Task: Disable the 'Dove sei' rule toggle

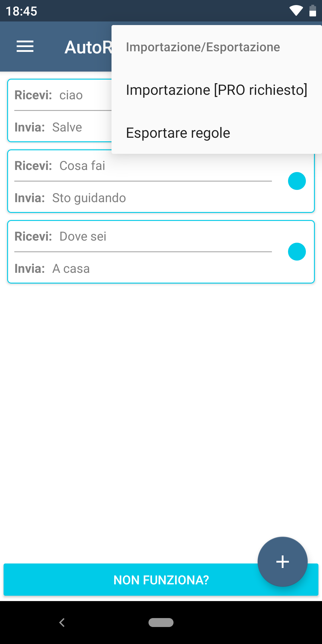Action: [x=297, y=252]
